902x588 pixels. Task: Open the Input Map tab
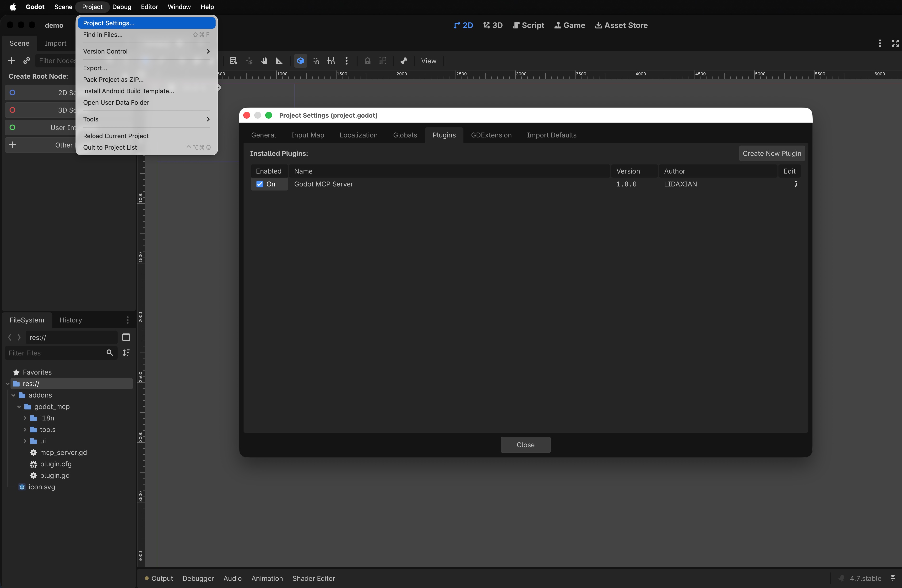(x=307, y=135)
